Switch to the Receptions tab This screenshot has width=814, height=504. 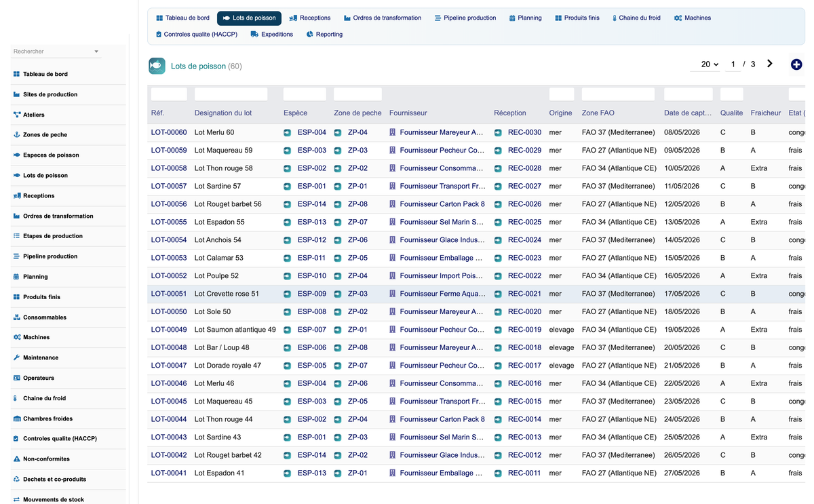pos(310,18)
